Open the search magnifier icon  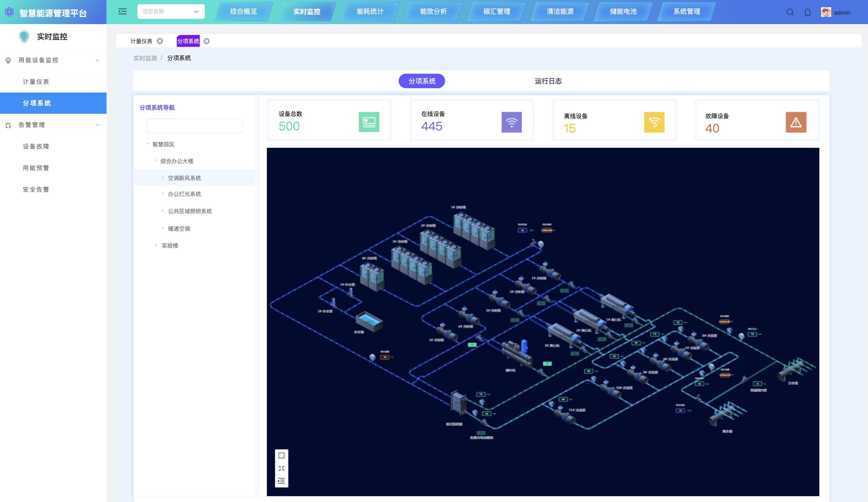point(790,13)
